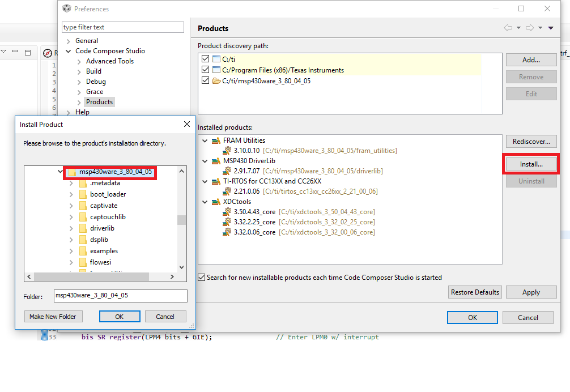Select the examples folder
The height and width of the screenshot is (392, 570).
pos(104,251)
